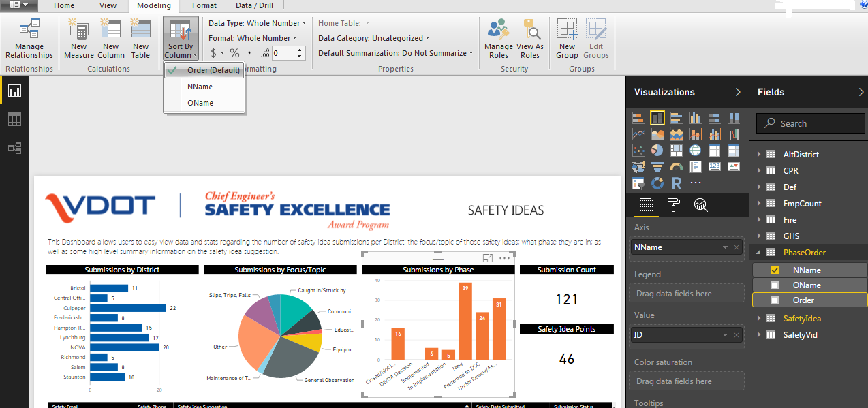Select the funnel visualization
This screenshot has height=408, width=868.
coord(657,167)
